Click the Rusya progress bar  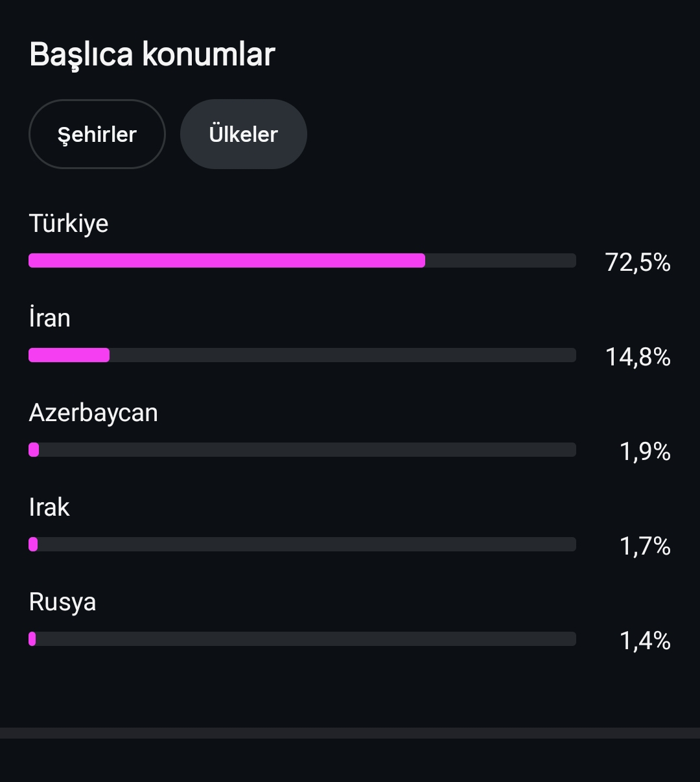point(302,639)
